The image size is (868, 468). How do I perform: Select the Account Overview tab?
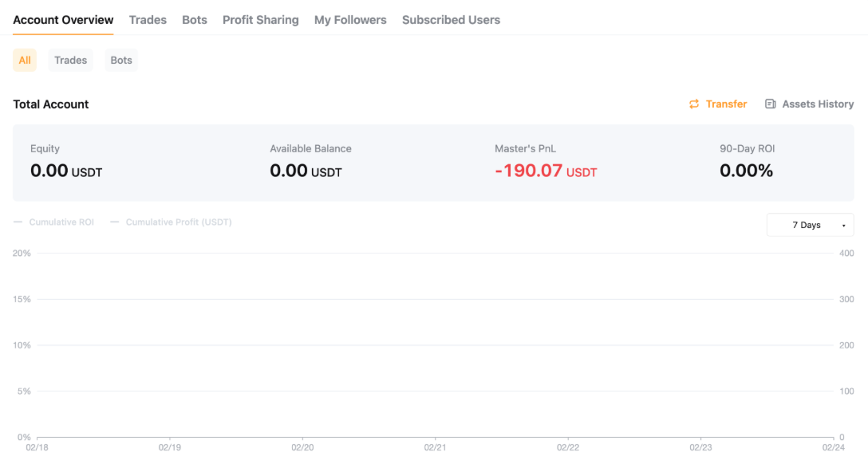click(63, 20)
